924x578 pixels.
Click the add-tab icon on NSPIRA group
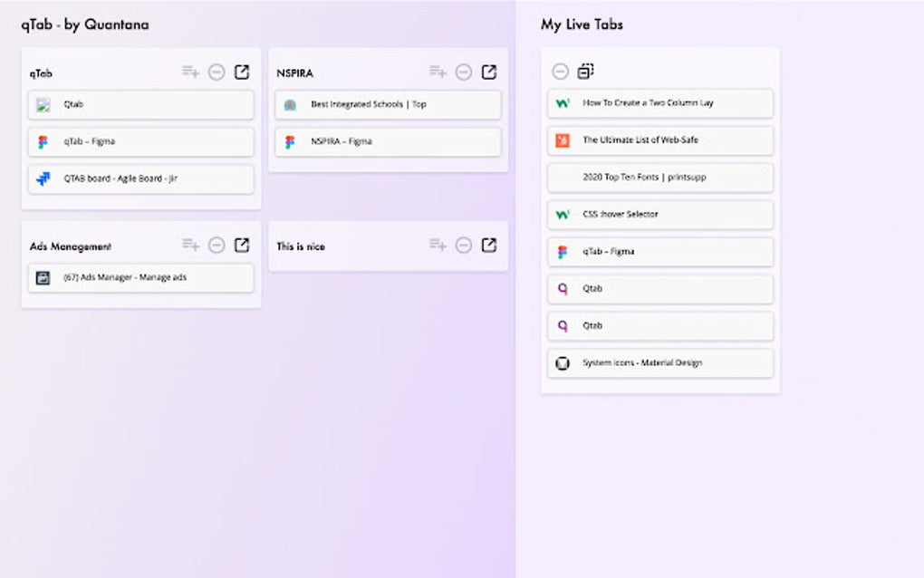coord(438,72)
